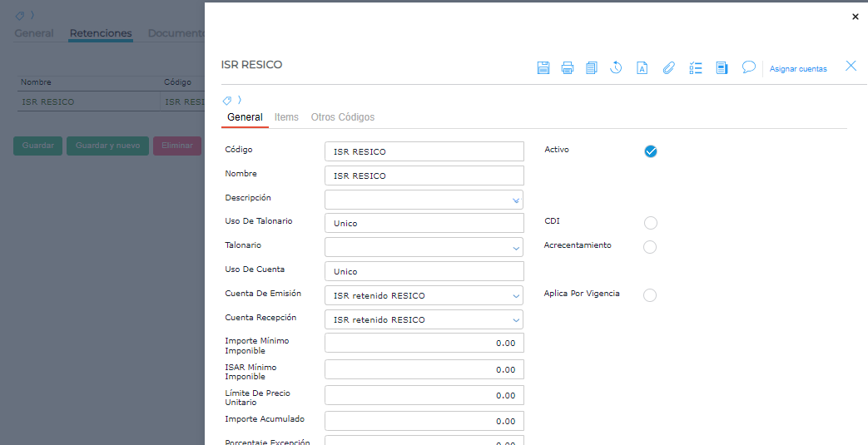This screenshot has height=445, width=868.
Task: Switch to the Items tab
Action: tap(286, 117)
